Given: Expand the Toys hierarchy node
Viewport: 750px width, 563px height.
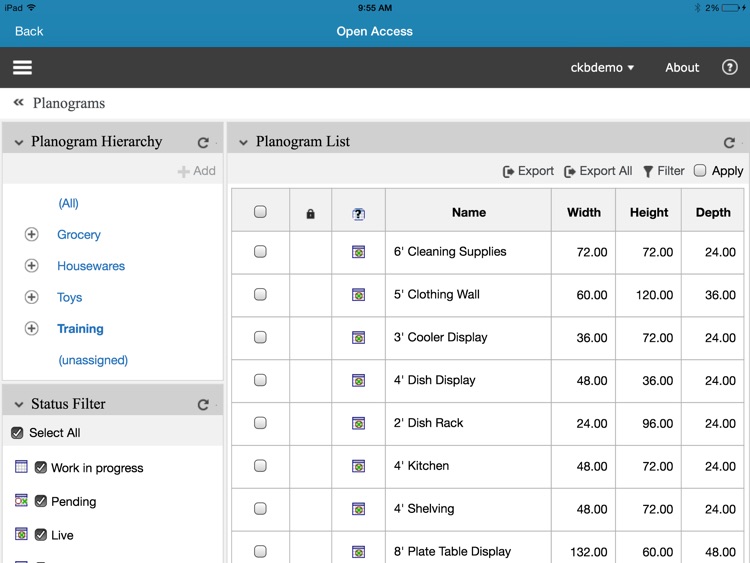Looking at the screenshot, I should (32, 297).
